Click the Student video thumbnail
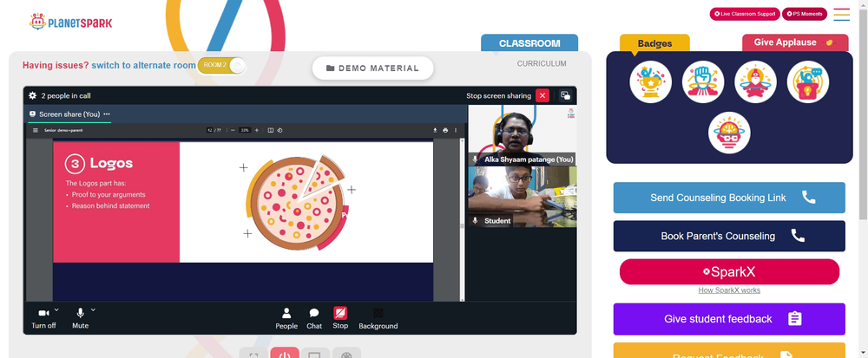This screenshot has height=358, width=868. pyautogui.click(x=522, y=197)
